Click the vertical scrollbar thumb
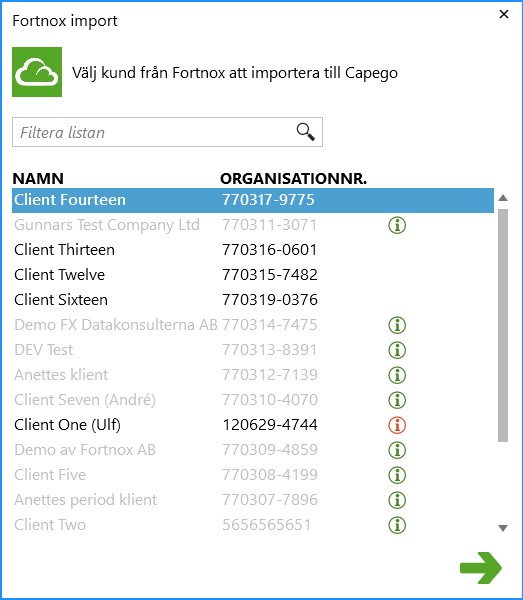 (x=503, y=325)
